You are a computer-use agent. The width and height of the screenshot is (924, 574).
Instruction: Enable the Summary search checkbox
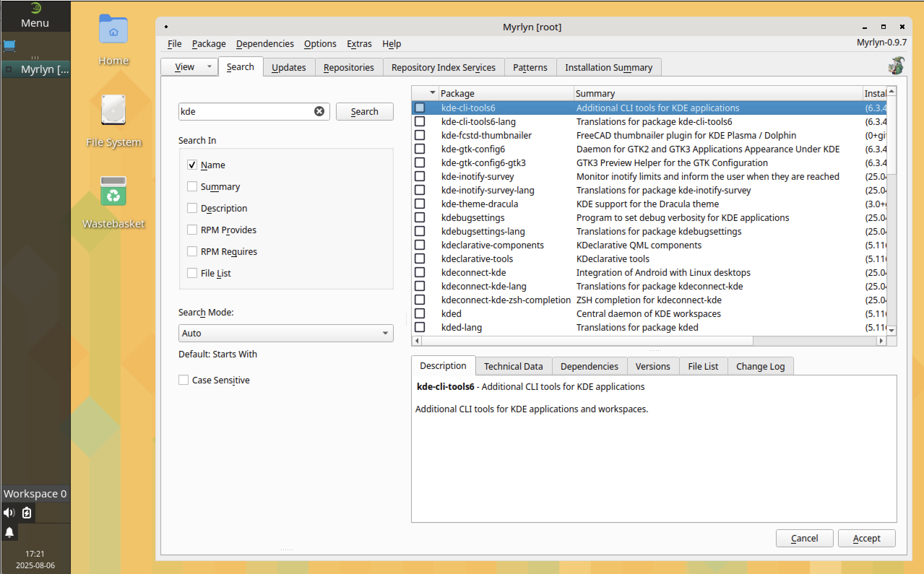tap(192, 186)
